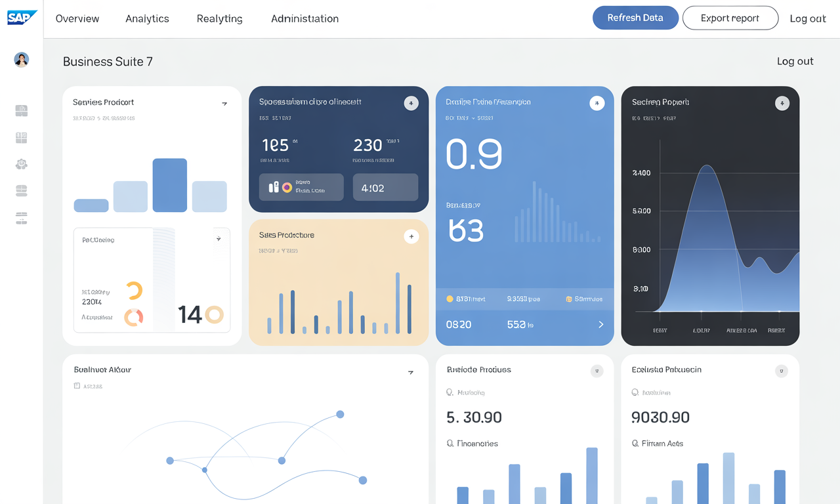Screen dimensions: 840x504
Task: Click the 230 value in navy card
Action: [x=367, y=145]
